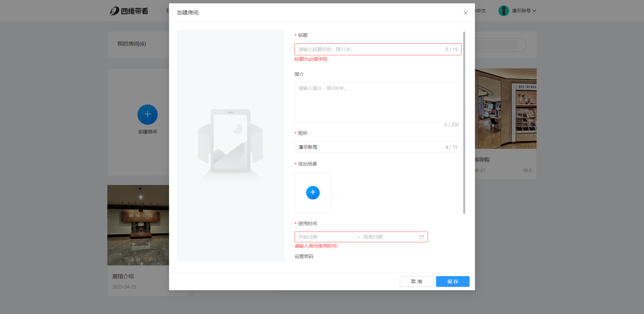Select the 结束日期 end date field
Viewport: 644px width, 314px height.
(x=389, y=237)
